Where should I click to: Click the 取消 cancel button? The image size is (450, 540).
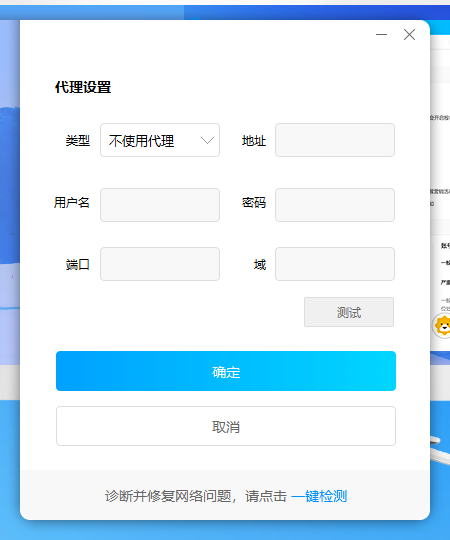coord(226,426)
